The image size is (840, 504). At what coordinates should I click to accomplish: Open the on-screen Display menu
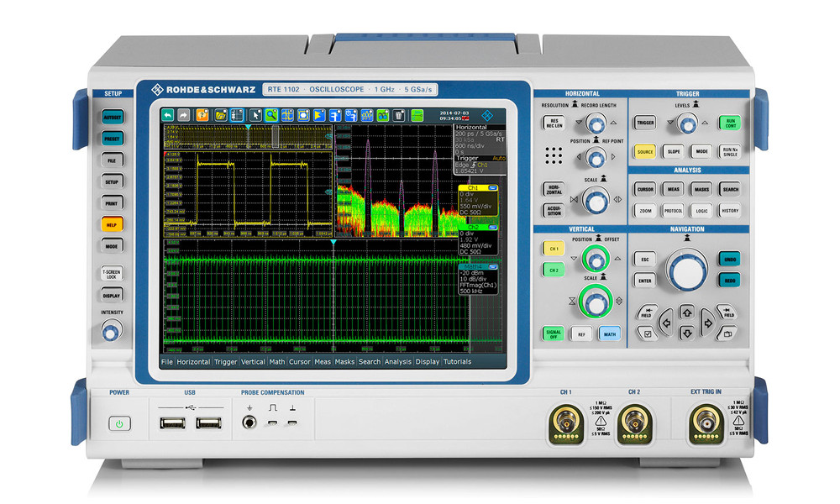click(x=428, y=362)
